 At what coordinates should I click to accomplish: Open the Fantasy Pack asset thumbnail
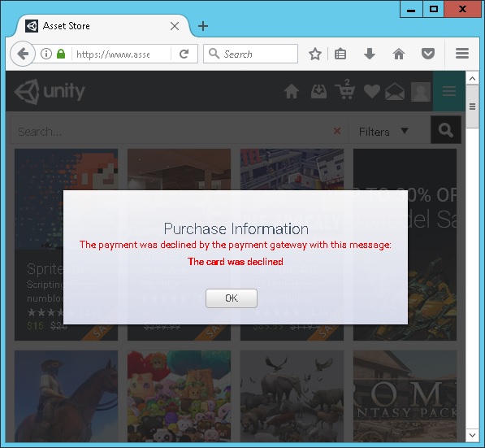tap(405, 396)
